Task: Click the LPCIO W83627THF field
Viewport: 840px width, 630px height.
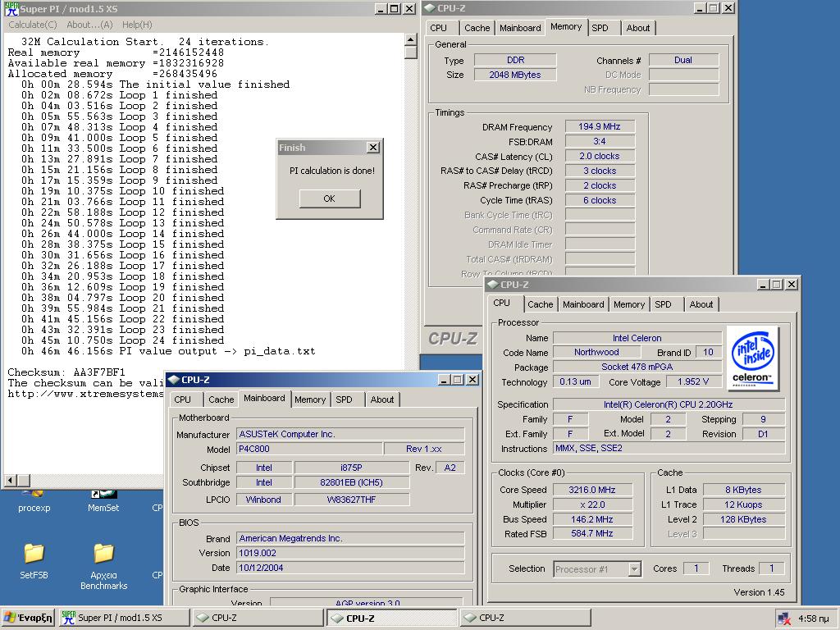Action: (351, 500)
